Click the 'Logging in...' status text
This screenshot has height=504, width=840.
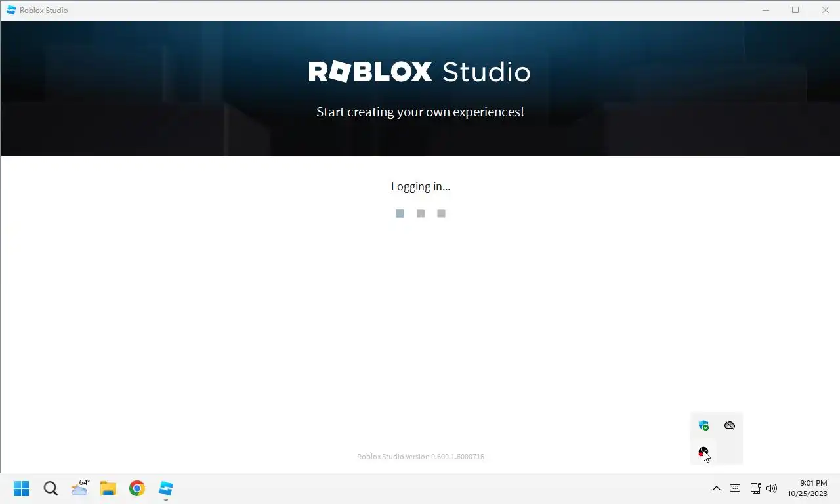(421, 186)
